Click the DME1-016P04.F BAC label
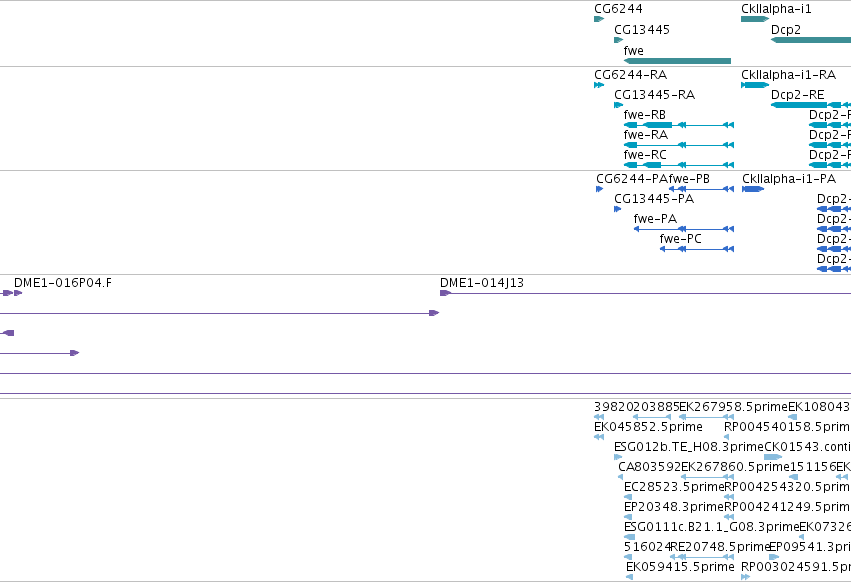This screenshot has height=582, width=851. 63,283
